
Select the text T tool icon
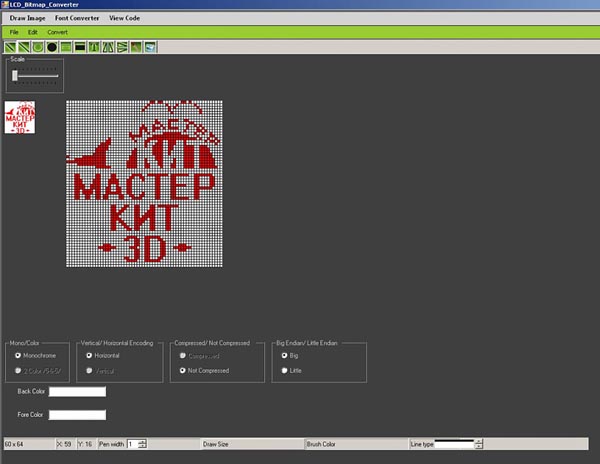click(x=94, y=47)
